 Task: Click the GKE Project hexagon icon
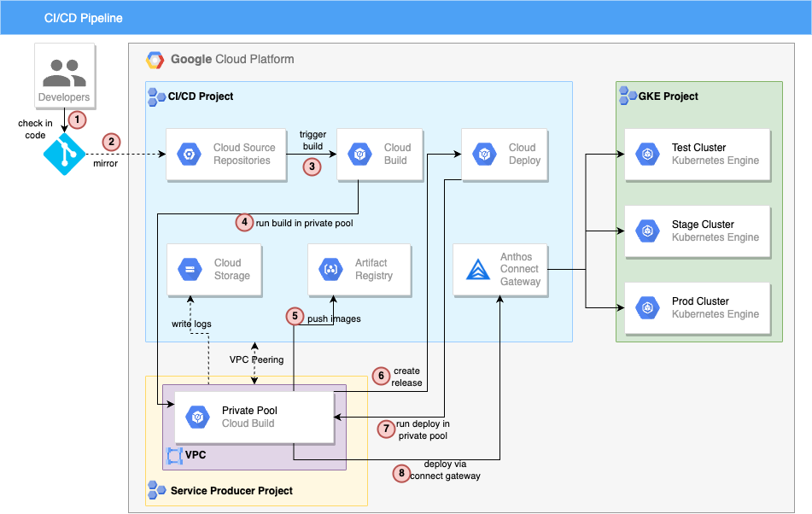(x=628, y=96)
